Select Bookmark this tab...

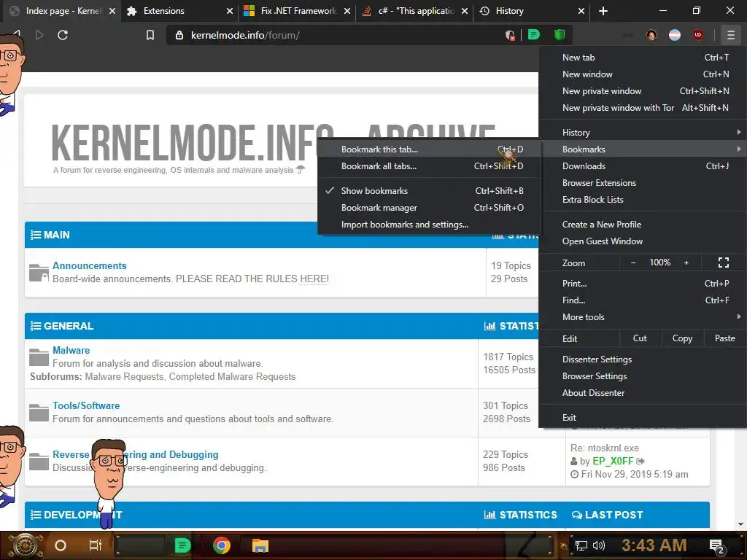coord(429,149)
